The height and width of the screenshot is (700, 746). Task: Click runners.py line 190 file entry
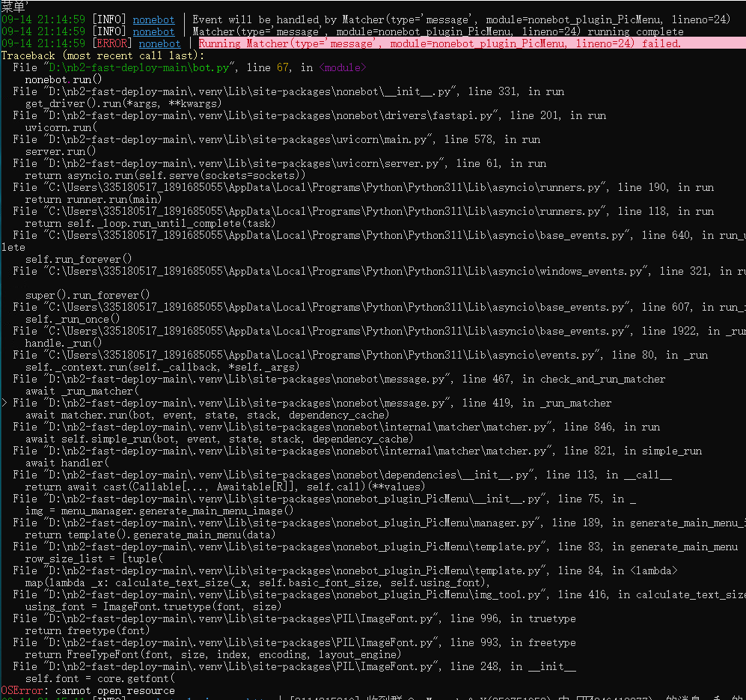point(363,188)
